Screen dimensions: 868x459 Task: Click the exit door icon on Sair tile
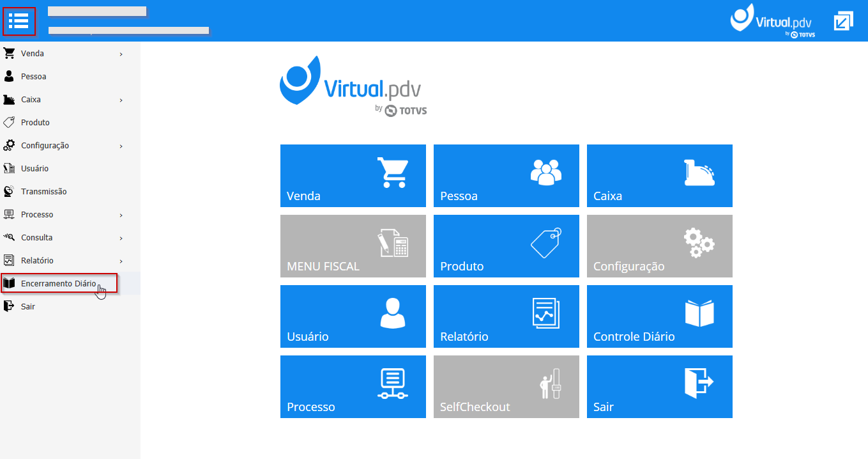[x=699, y=384]
